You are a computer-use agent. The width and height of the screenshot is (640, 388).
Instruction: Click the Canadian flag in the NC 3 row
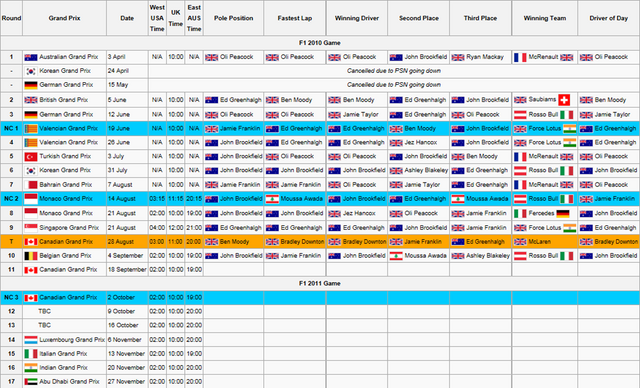[31, 298]
